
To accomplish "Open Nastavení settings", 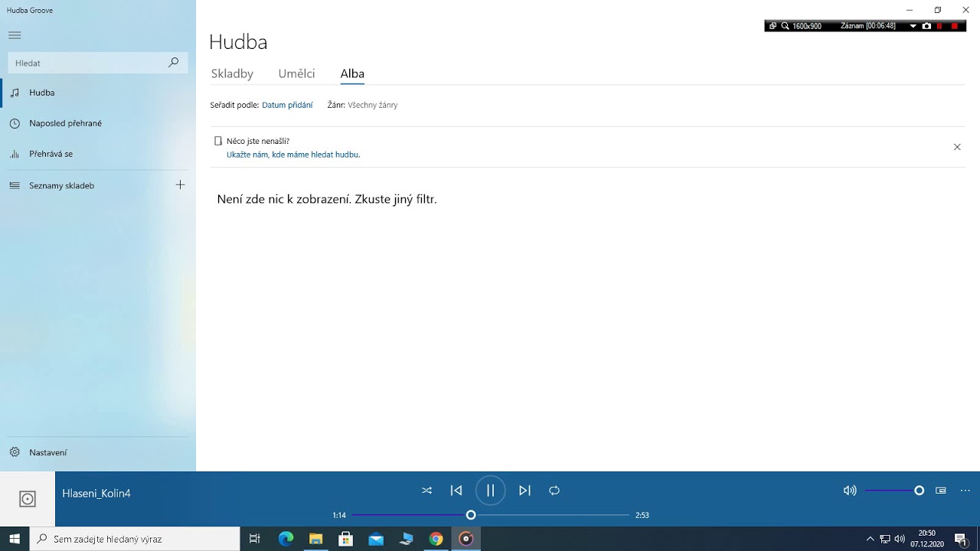I will tap(98, 452).
